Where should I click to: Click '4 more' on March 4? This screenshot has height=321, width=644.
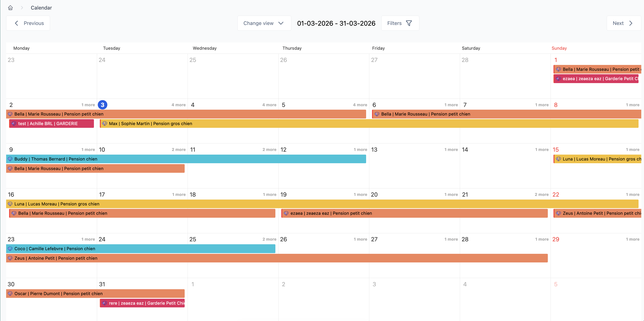(x=269, y=105)
